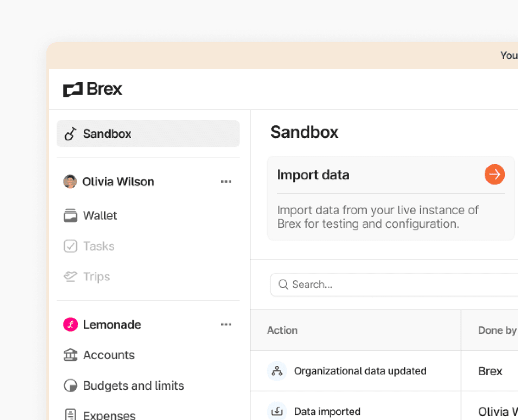Click the Tasks checkmark icon

pos(71,246)
